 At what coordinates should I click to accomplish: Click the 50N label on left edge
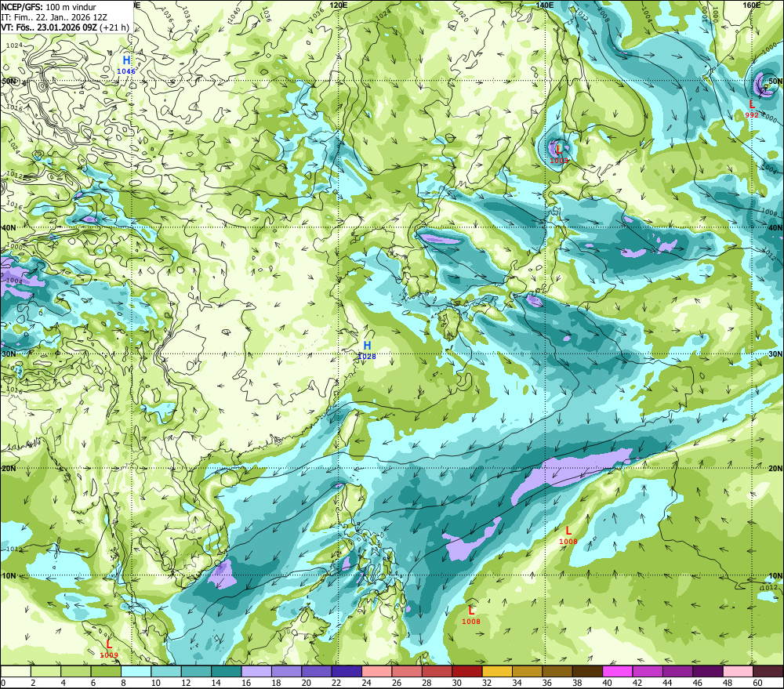[x=9, y=81]
